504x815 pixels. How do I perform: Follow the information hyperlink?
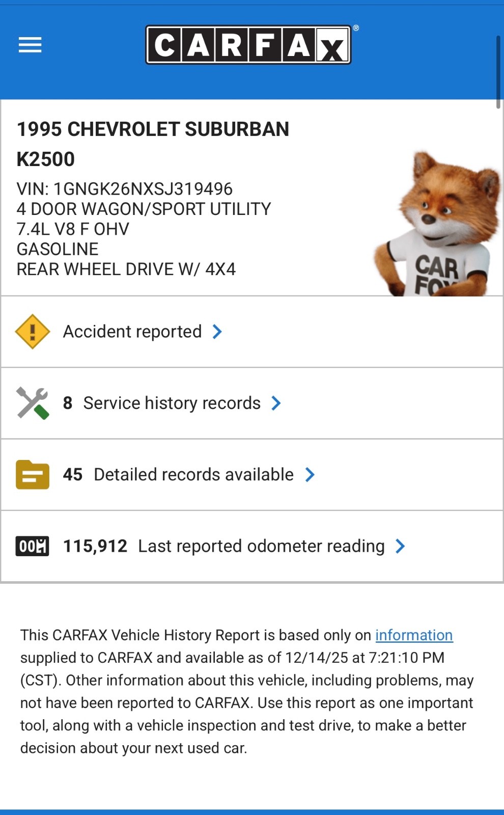pyautogui.click(x=414, y=635)
